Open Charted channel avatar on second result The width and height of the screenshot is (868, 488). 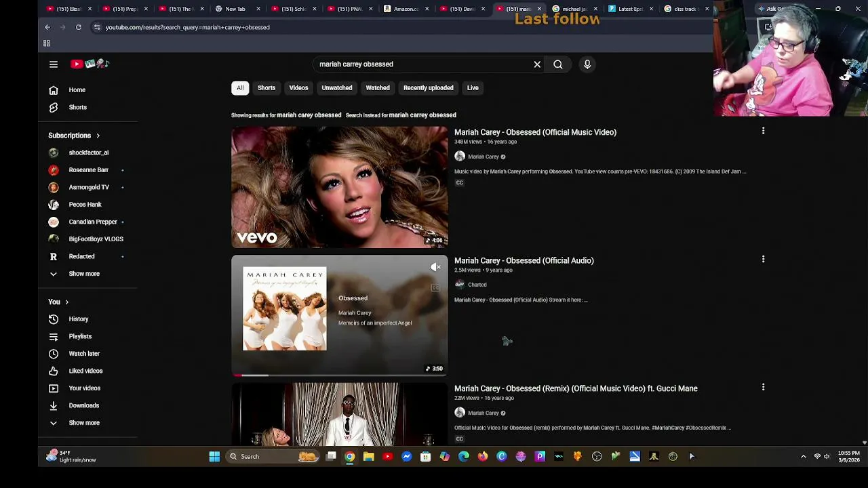click(x=460, y=285)
